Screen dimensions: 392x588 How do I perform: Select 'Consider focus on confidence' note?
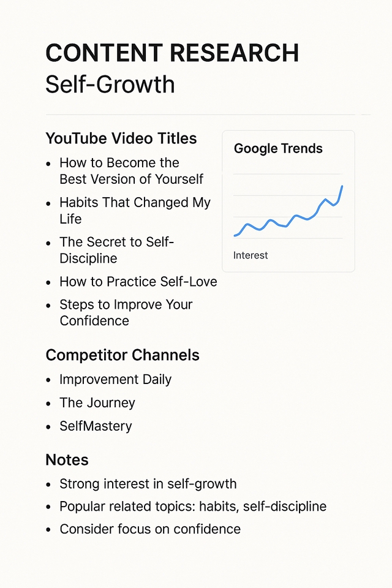click(150, 529)
